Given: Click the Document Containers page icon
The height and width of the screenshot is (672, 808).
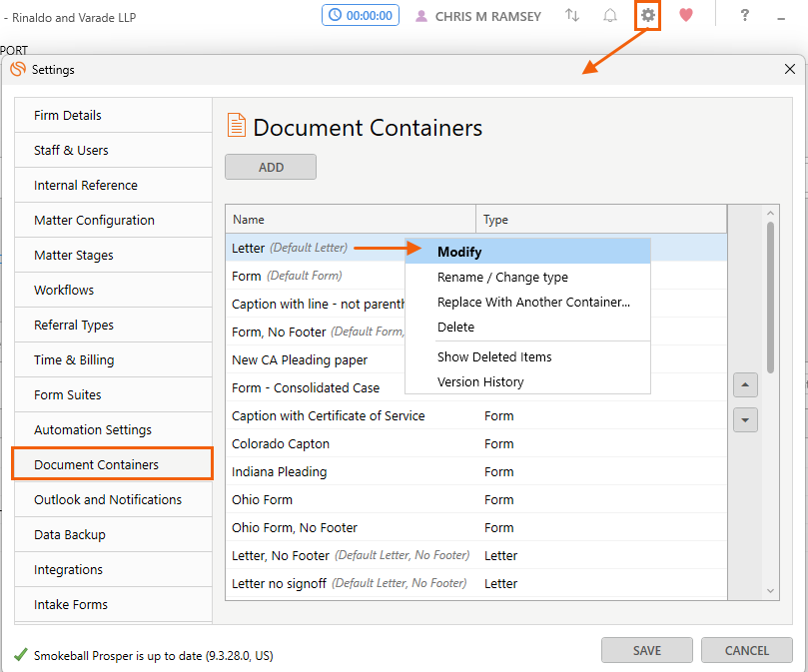Looking at the screenshot, I should tap(237, 125).
